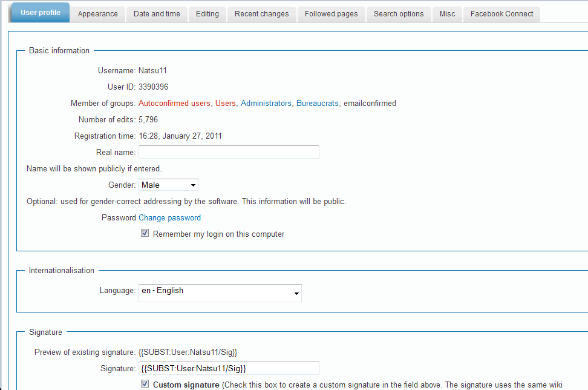The image size is (588, 390).
Task: Uncheck the Custom signature checkbox
Action: [x=145, y=384]
